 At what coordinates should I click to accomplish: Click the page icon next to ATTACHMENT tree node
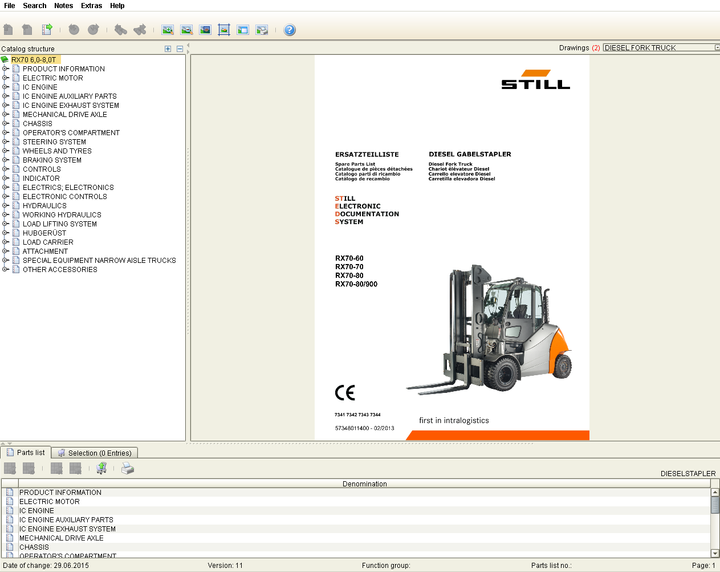[16, 251]
